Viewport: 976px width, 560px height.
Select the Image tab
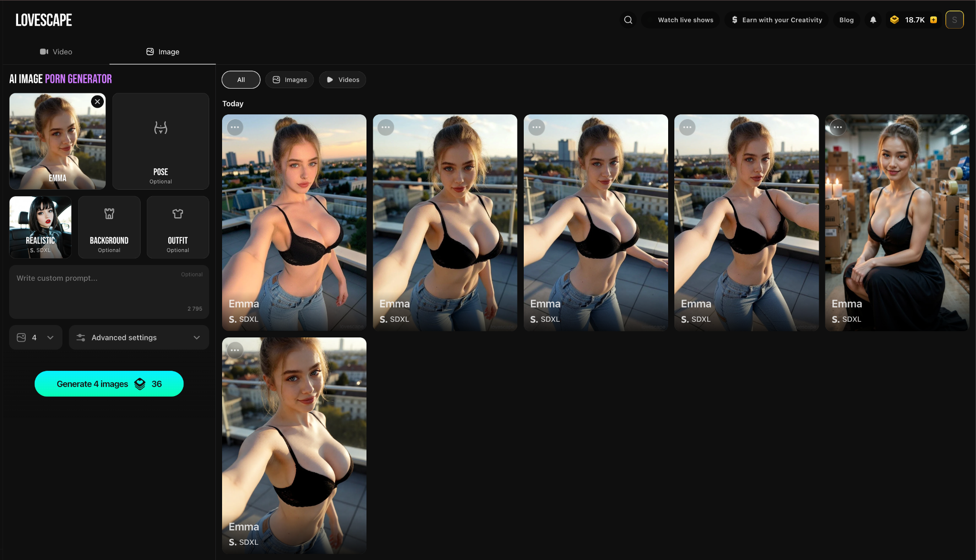tap(163, 51)
